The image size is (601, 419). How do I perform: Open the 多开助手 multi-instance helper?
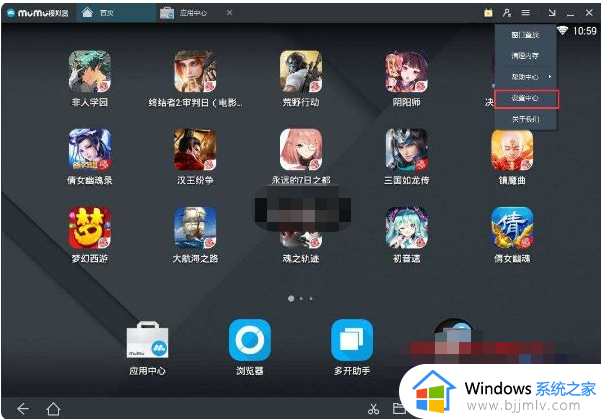(352, 340)
